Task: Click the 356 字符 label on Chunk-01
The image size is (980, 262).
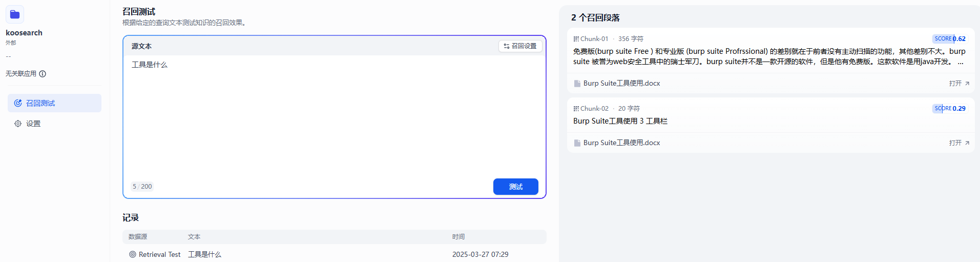Action: pyautogui.click(x=631, y=39)
